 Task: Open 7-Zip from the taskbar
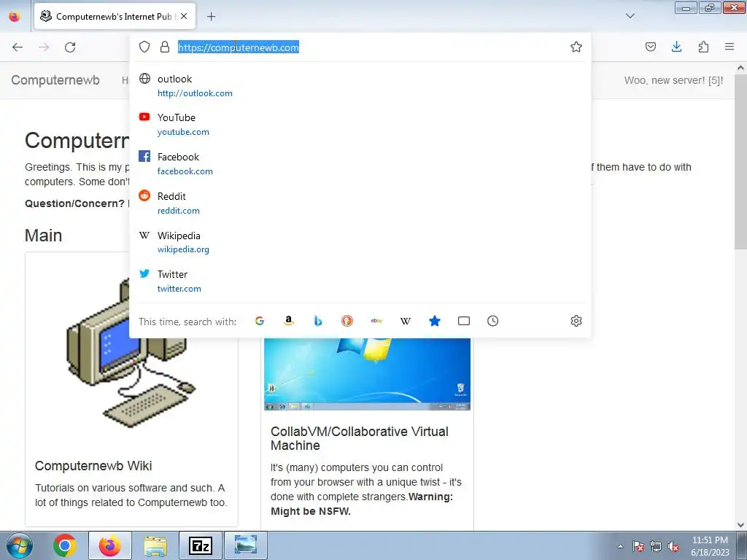[201, 545]
